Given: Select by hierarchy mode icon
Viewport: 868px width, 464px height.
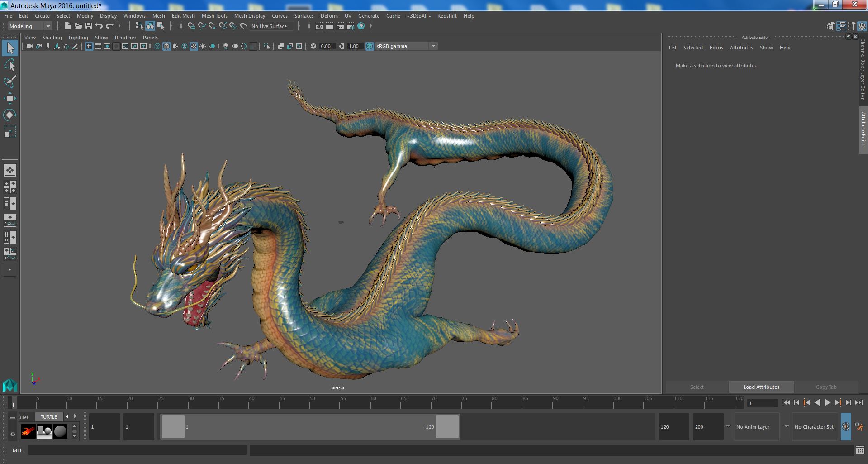Looking at the screenshot, I should 139,26.
